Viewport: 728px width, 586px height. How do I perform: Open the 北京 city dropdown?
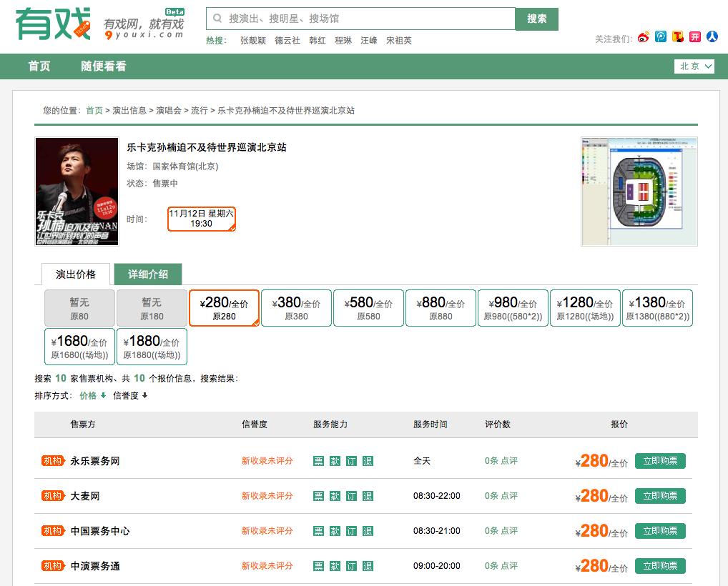[x=694, y=66]
